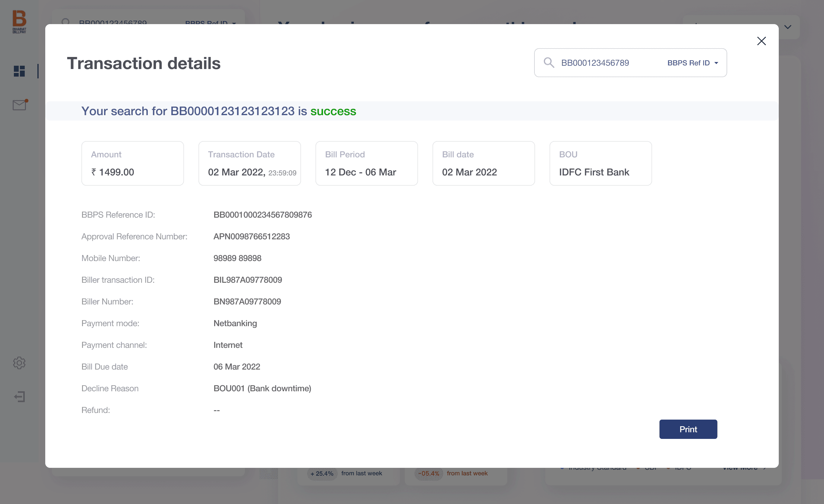The height and width of the screenshot is (504, 824).
Task: Select the Bill date card
Action: (x=483, y=163)
